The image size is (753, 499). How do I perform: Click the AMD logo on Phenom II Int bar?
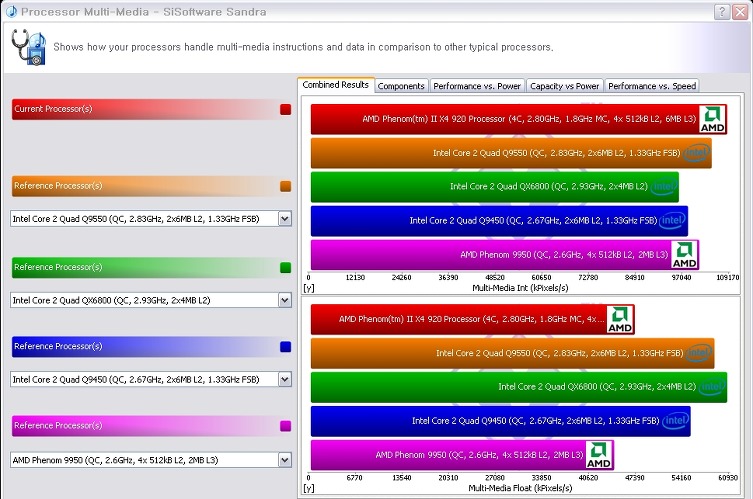click(712, 119)
